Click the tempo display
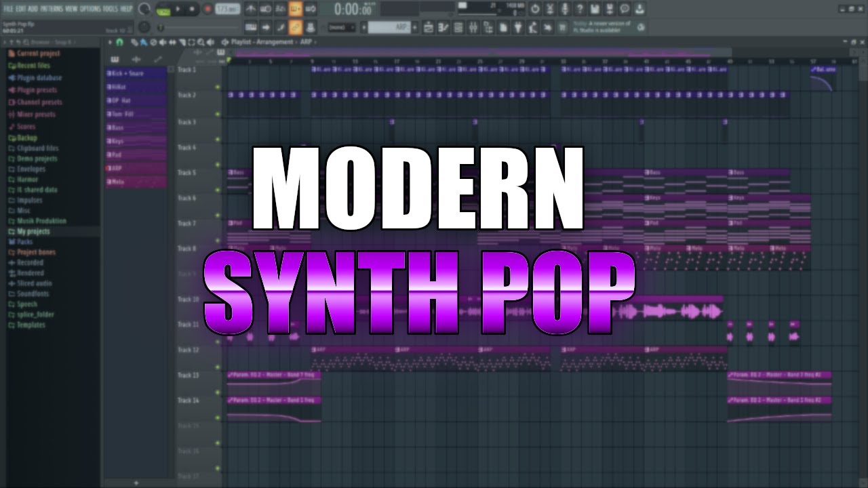 [229, 9]
